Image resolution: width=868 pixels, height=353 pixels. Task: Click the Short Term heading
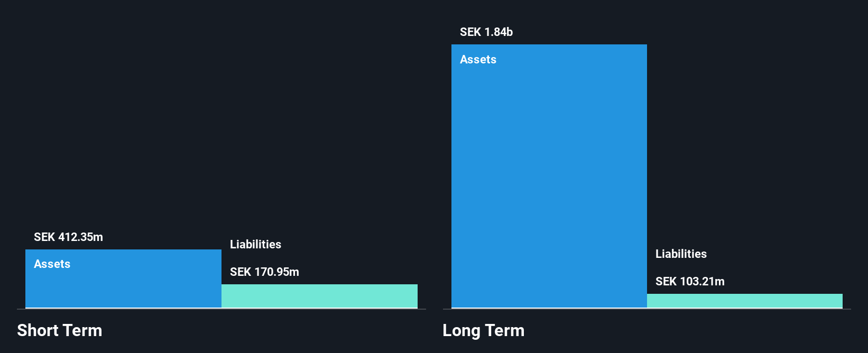[x=60, y=330]
